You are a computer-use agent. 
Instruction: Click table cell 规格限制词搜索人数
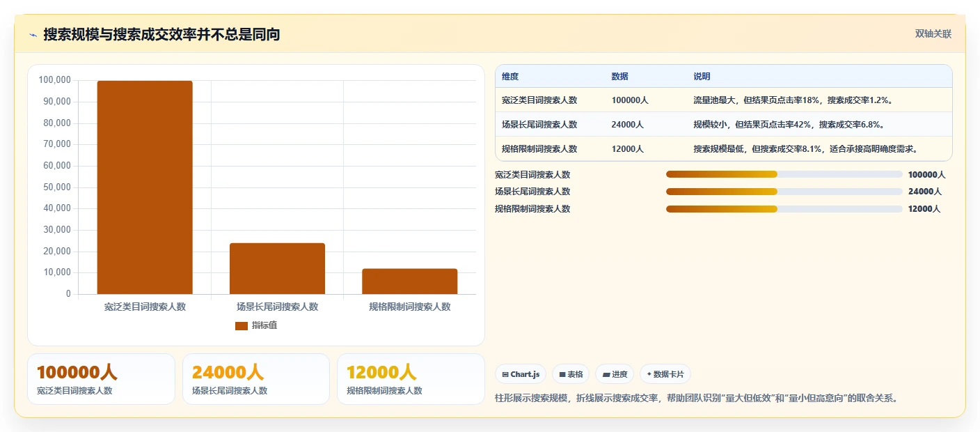click(x=539, y=149)
